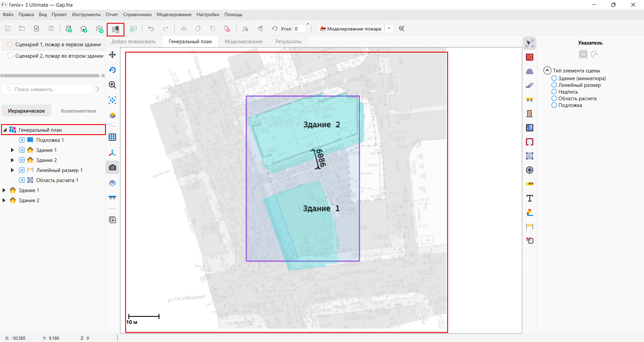Click the undo arrow in toolbar
The image size is (644, 342).
click(x=151, y=29)
